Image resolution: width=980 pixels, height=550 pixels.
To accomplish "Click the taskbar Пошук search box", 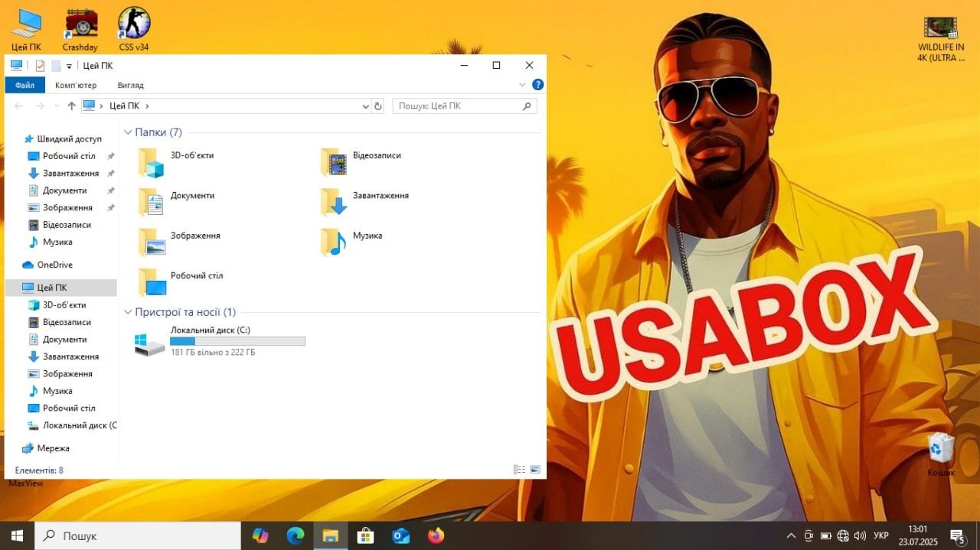I will click(138, 535).
